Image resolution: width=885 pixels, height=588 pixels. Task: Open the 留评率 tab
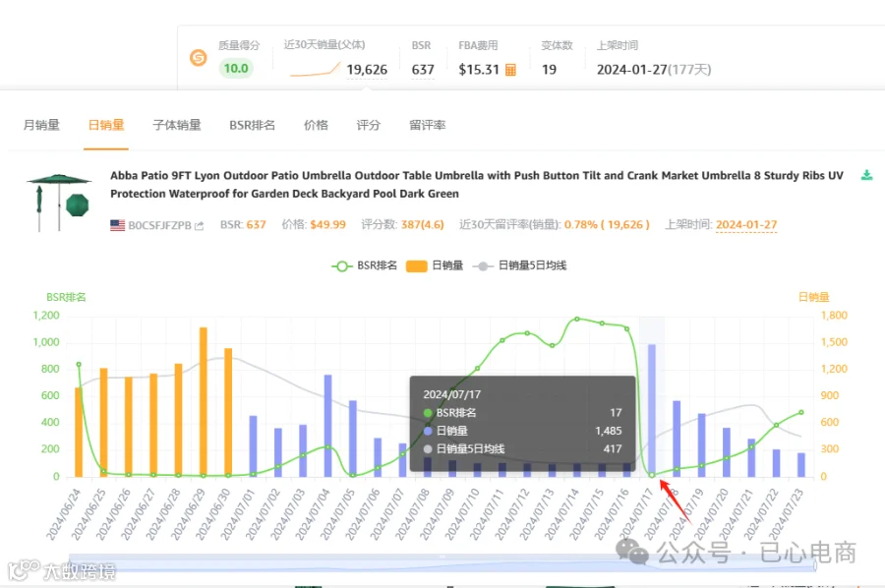click(x=428, y=125)
